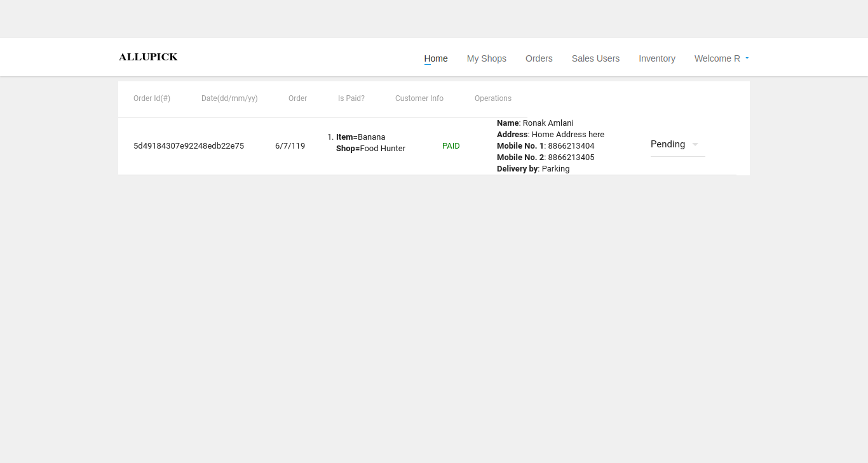
Task: Click the blue caret beside Welcome R
Action: pos(747,58)
